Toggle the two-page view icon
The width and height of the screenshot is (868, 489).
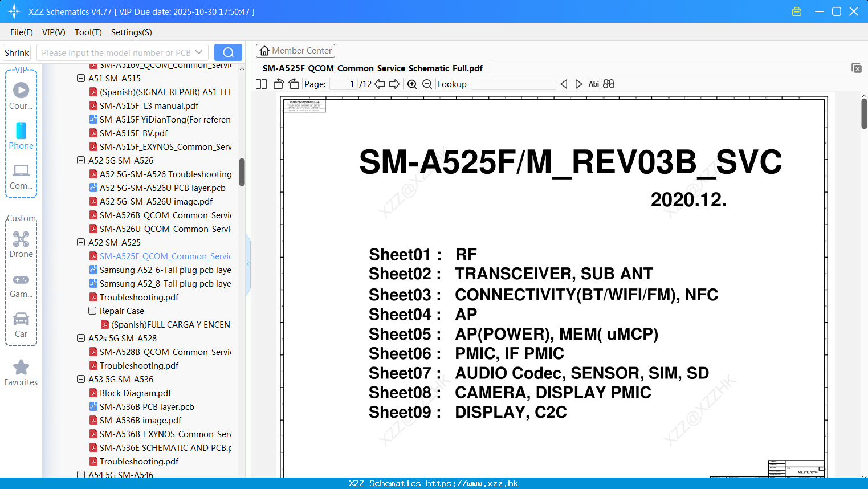261,84
